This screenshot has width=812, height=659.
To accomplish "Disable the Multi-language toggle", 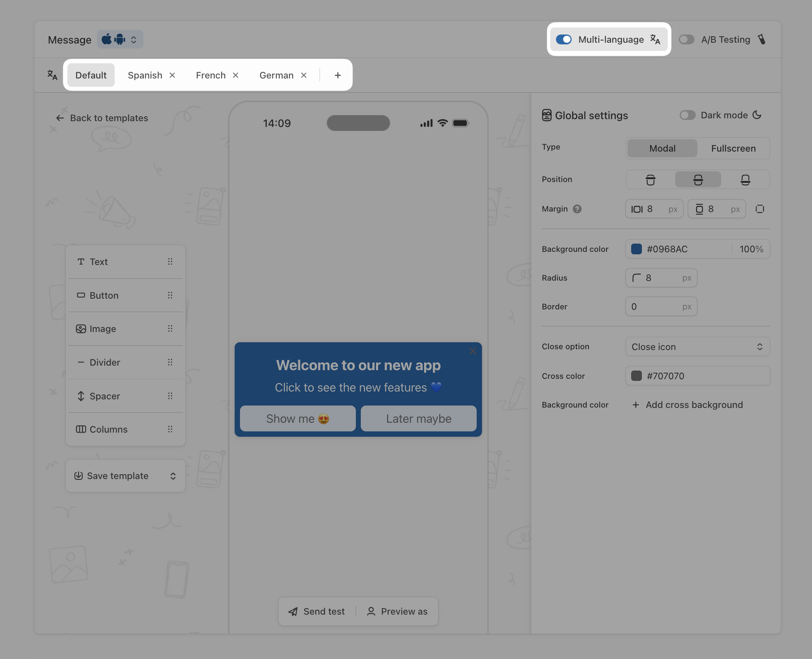I will (564, 39).
